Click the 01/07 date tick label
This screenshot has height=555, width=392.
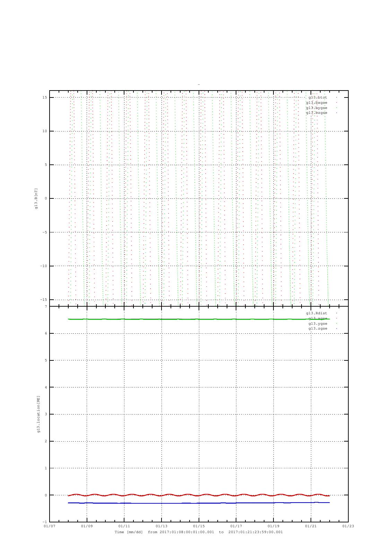point(50,526)
